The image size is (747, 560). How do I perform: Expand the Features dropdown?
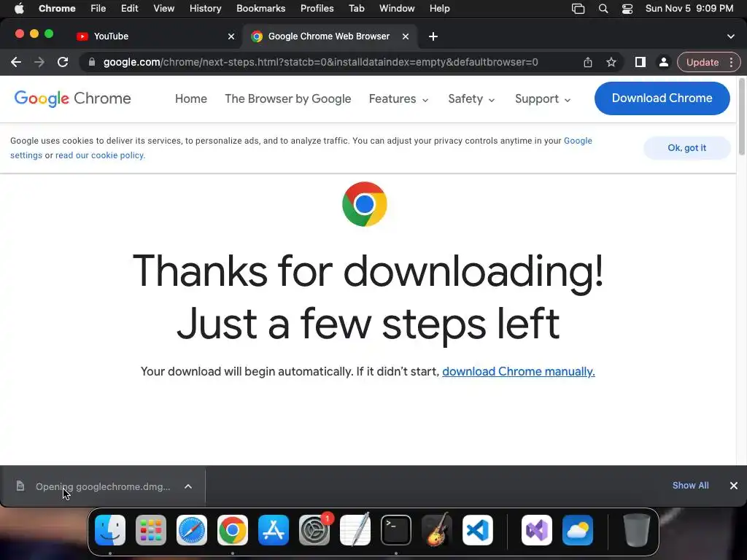click(399, 98)
